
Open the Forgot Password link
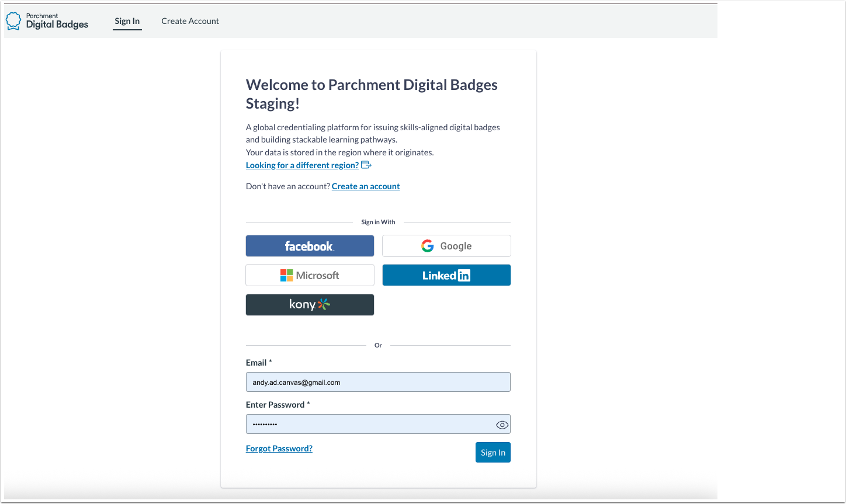tap(279, 448)
